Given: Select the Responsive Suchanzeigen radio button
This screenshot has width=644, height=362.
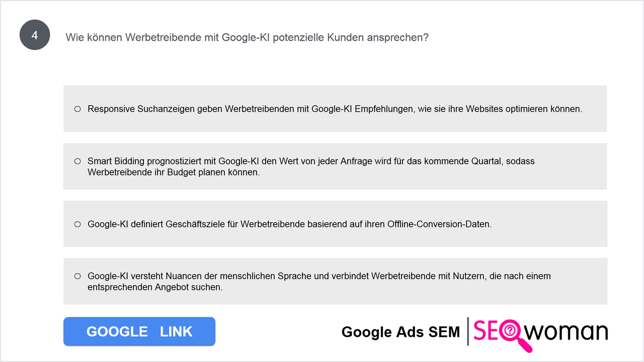Looking at the screenshot, I should pyautogui.click(x=77, y=109).
